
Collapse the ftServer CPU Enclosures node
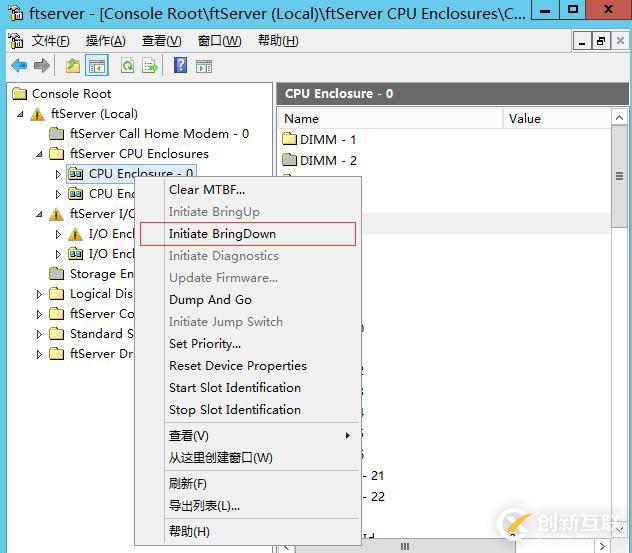point(39,154)
